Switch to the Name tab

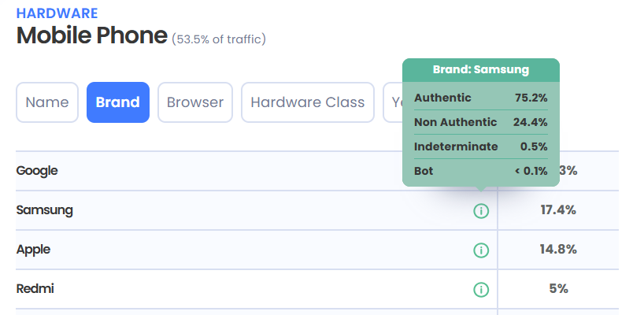tap(47, 102)
